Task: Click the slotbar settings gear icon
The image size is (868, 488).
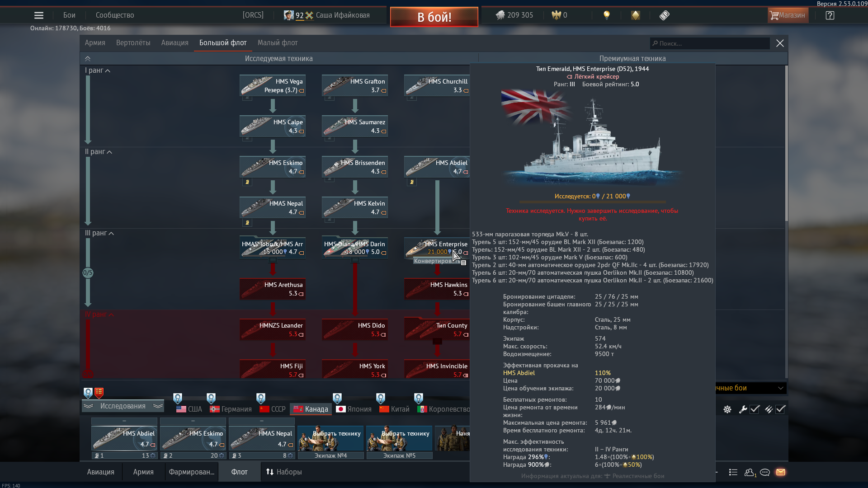Action: pos(727,409)
